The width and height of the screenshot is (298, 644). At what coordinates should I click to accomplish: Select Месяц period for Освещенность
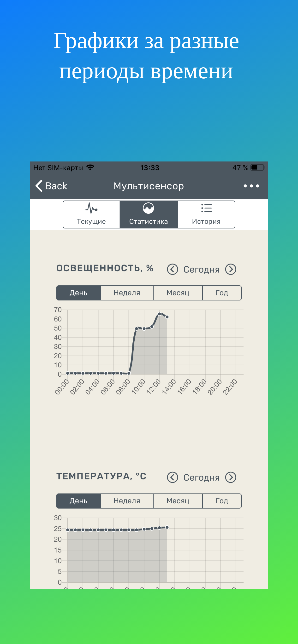[x=178, y=293]
